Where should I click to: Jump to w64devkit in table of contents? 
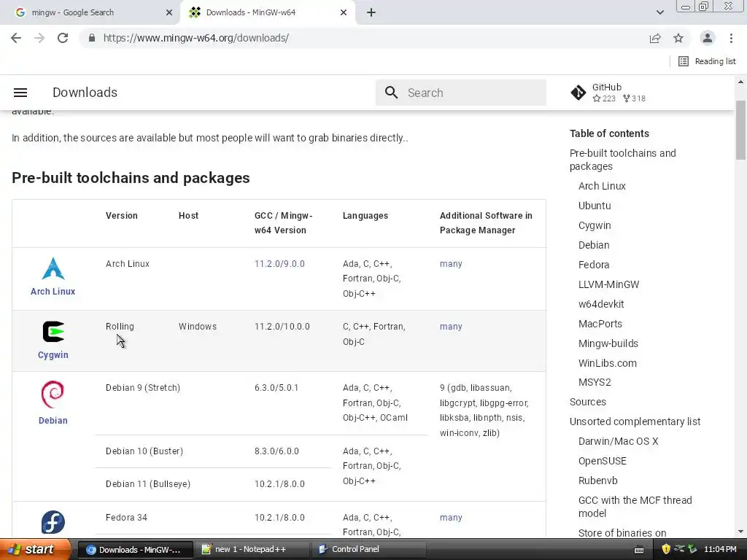tap(601, 304)
